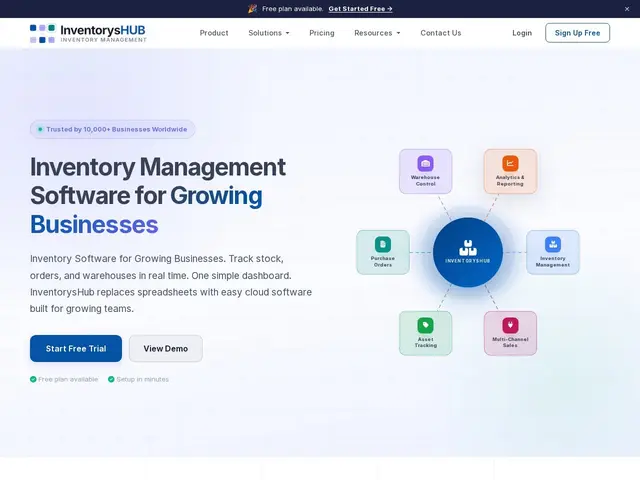Click the Start Free Trial button

tap(76, 349)
